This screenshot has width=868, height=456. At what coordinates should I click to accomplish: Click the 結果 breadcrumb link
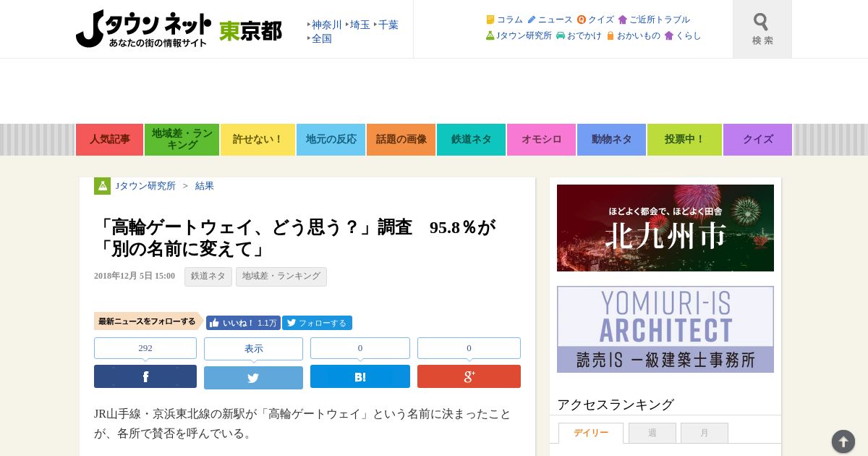tap(205, 186)
